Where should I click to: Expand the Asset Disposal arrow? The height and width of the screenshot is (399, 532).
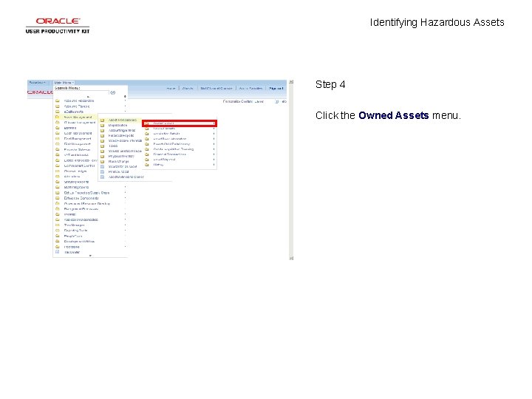pyautogui.click(x=214, y=160)
